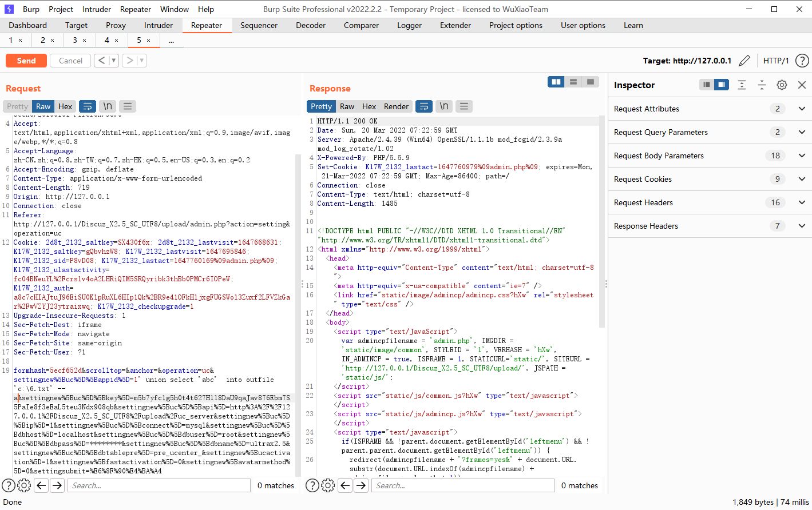Switch request view to Pretty

(x=17, y=106)
